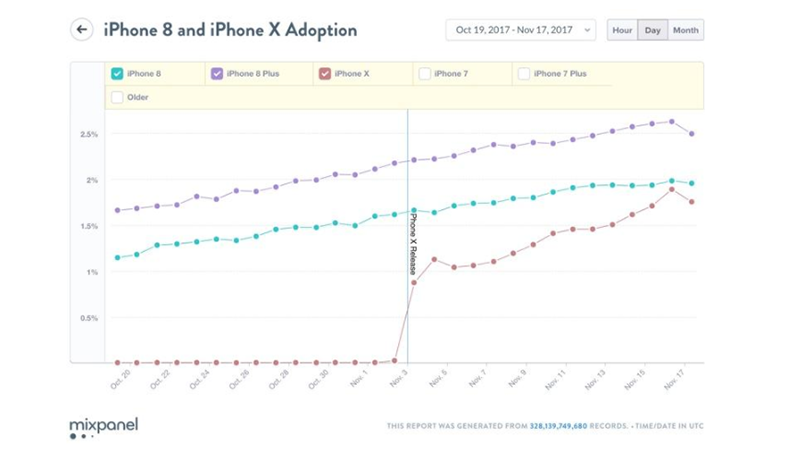Check the iPhone 7 Plus series
The image size is (800, 450).
[524, 73]
